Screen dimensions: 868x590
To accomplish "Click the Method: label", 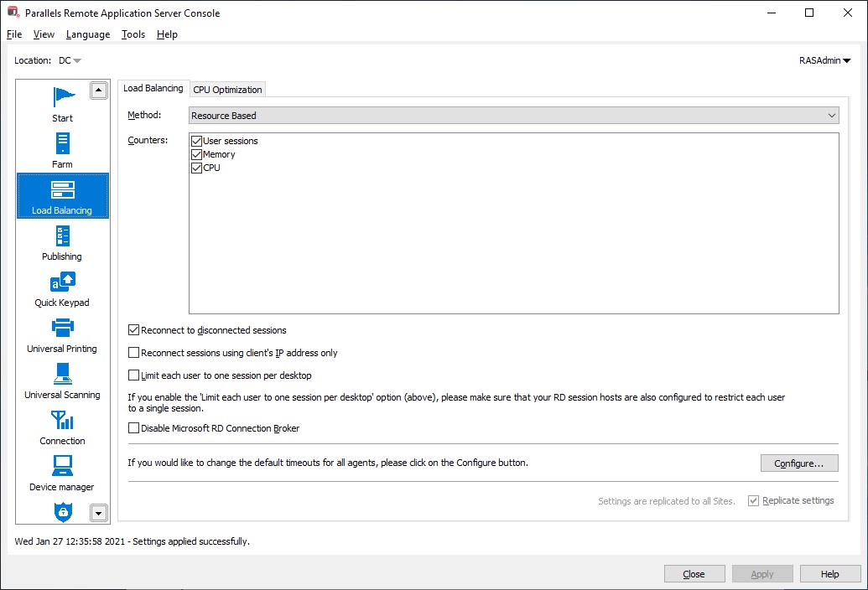I will [144, 115].
